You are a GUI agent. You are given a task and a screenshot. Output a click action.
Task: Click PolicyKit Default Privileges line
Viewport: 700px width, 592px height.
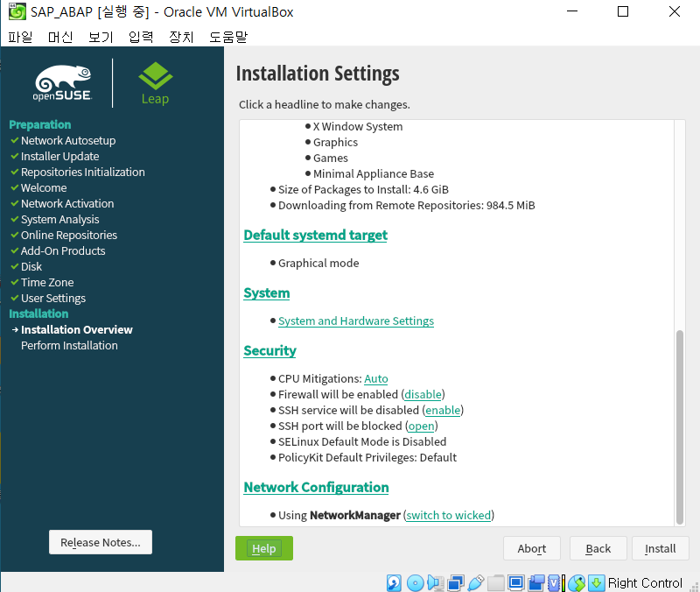pos(367,457)
